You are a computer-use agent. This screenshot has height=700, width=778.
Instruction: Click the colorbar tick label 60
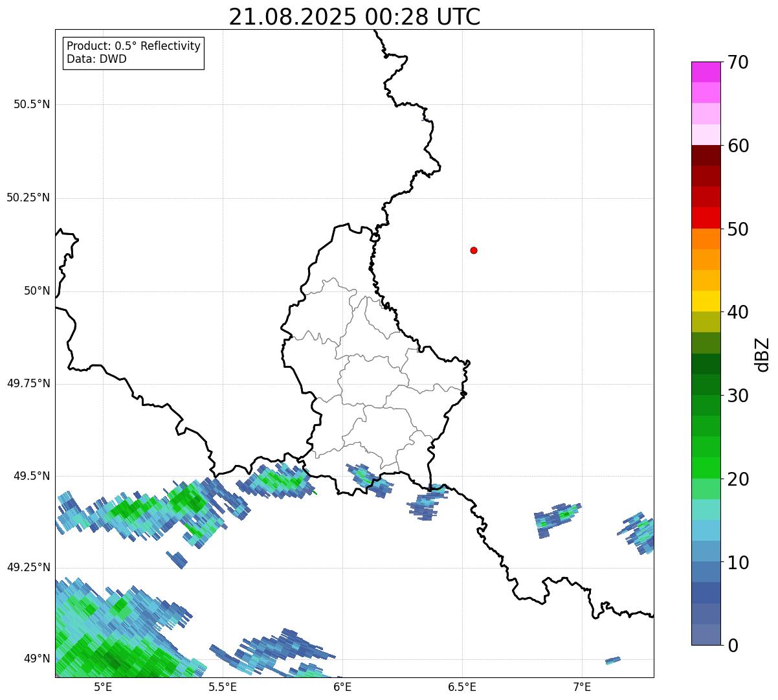click(738, 146)
